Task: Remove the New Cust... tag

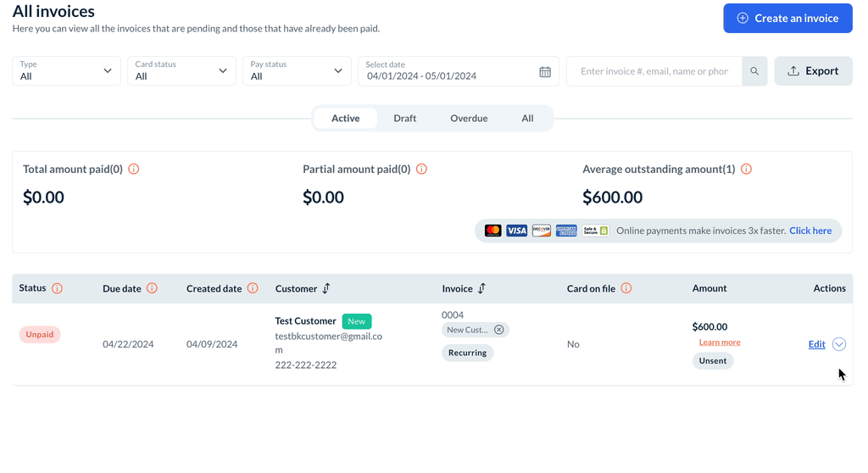Action: pos(499,330)
